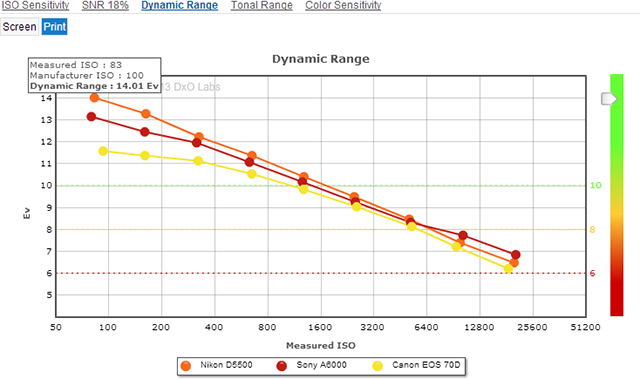Select the last Sony A6000 point near 7 Ev
The image size is (640, 379).
click(x=516, y=255)
